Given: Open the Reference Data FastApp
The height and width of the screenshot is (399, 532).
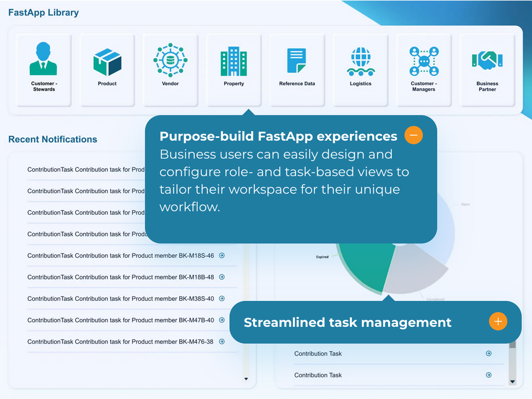Looking at the screenshot, I should coord(297,69).
